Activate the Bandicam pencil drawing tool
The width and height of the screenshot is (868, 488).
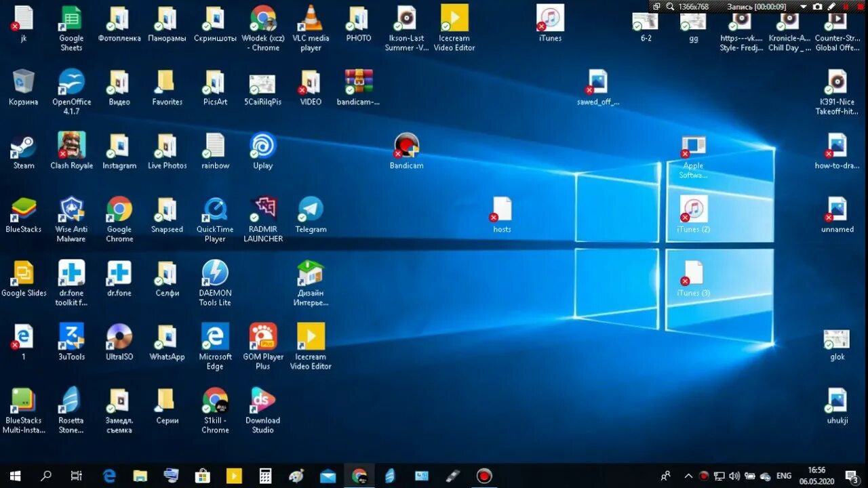point(831,7)
